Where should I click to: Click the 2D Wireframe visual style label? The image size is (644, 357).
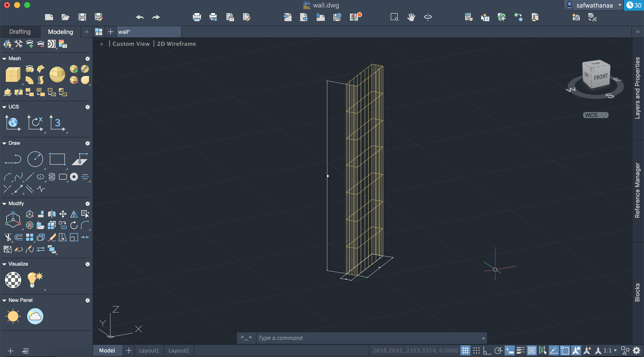point(176,44)
